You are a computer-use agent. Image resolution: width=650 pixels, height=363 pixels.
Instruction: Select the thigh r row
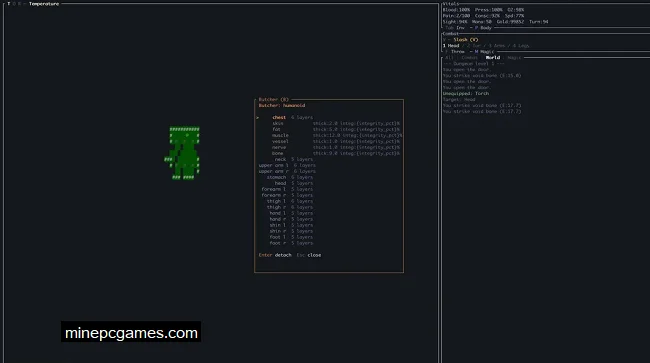[x=290, y=207]
